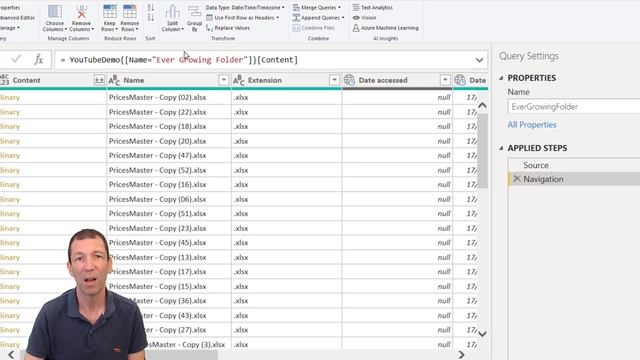Click cell PricesMaster - Copy (18).xlsx
The width and height of the screenshot is (640, 360).
pyautogui.click(x=169, y=127)
